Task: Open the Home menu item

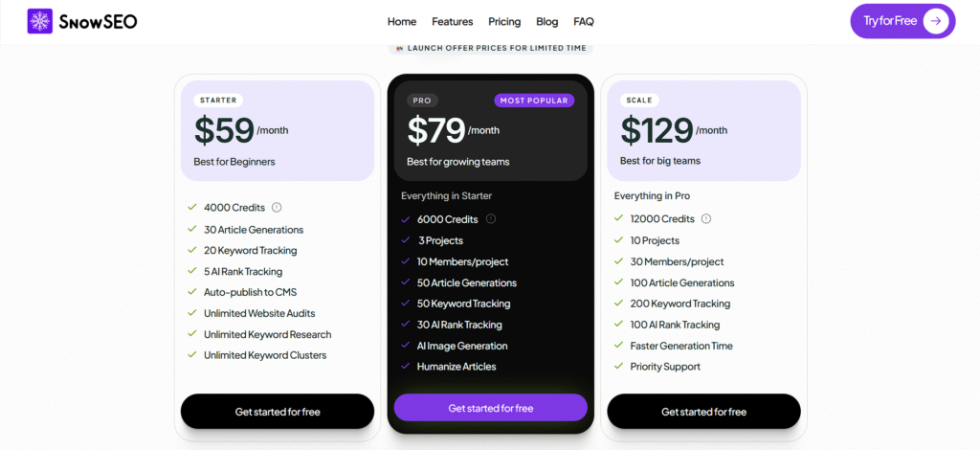Action: click(x=402, y=22)
